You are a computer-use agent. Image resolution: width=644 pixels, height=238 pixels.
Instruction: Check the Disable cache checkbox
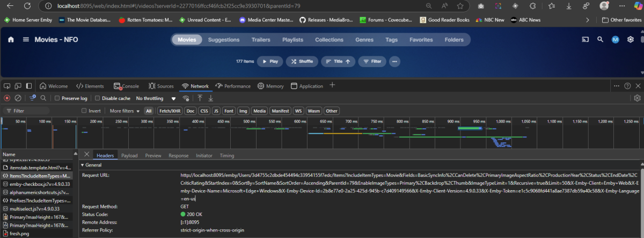(x=98, y=98)
